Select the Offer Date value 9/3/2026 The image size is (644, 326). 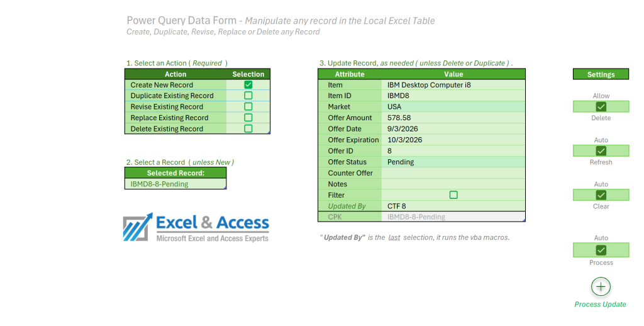pyautogui.click(x=453, y=128)
